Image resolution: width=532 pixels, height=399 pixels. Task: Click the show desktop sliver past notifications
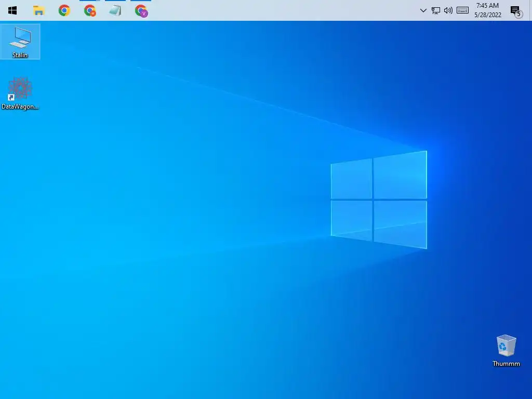[530, 10]
